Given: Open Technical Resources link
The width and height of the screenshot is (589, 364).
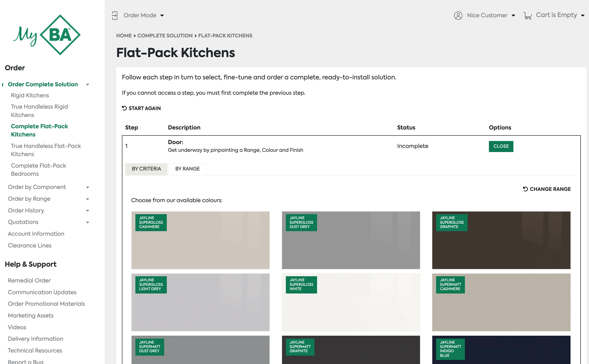Looking at the screenshot, I should [x=35, y=351].
